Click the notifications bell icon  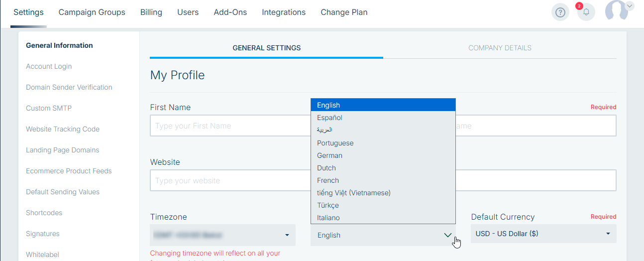(x=586, y=12)
